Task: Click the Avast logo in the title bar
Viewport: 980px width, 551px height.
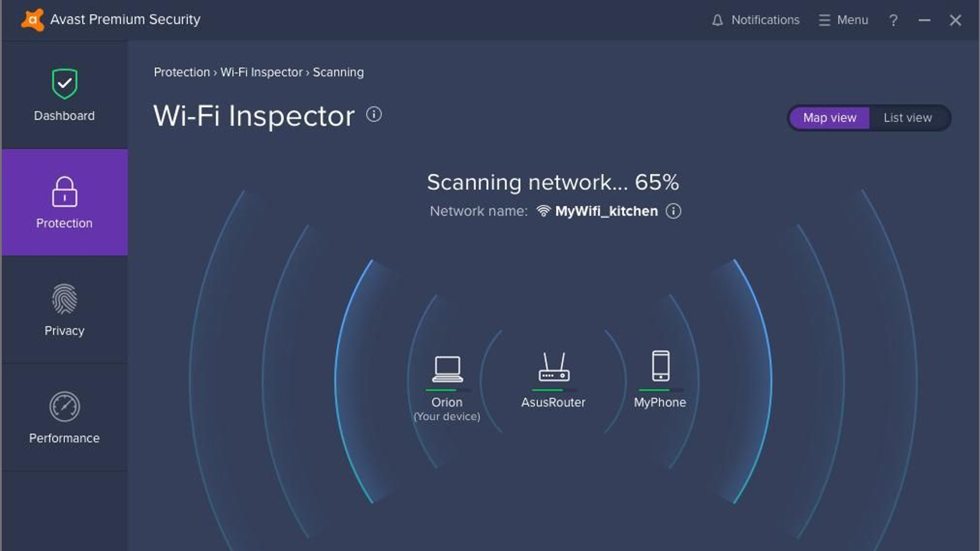Action: click(34, 19)
